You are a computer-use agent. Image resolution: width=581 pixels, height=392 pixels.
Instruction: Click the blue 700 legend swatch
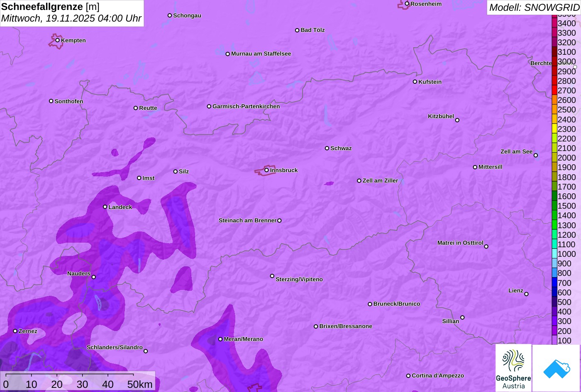[554, 283]
